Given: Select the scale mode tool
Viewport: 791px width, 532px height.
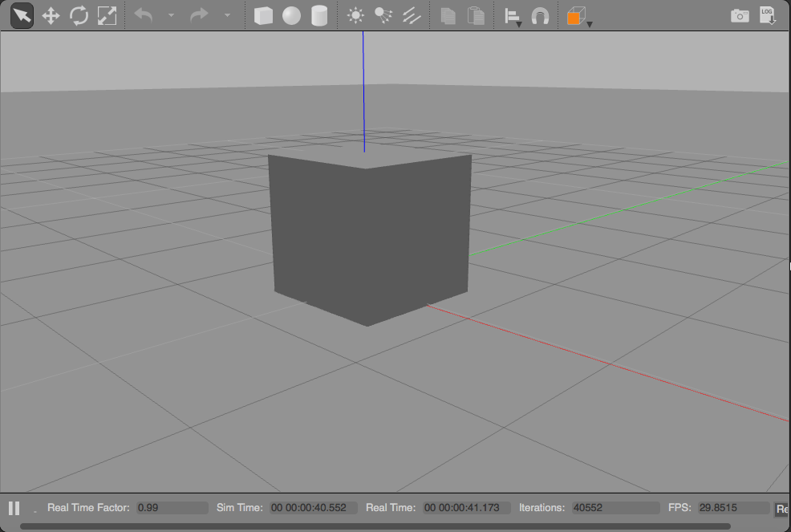Looking at the screenshot, I should pos(107,16).
